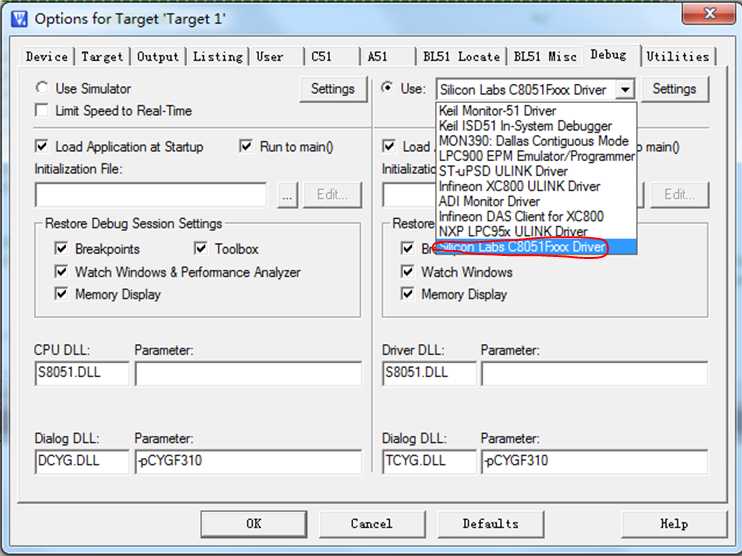Click the Dialog DLL field TCYG.DLL
This screenshot has width=742, height=556.
click(429, 461)
